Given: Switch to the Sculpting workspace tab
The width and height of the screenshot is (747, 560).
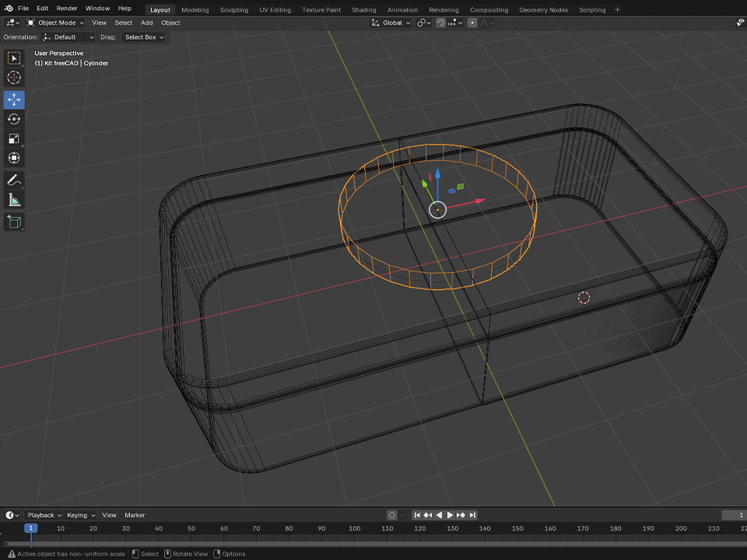Looking at the screenshot, I should 233,10.
